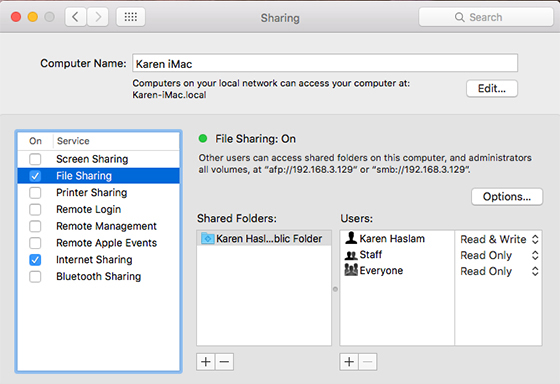The width and height of the screenshot is (560, 384).
Task: Click green File Sharing status dot
Action: (x=203, y=139)
